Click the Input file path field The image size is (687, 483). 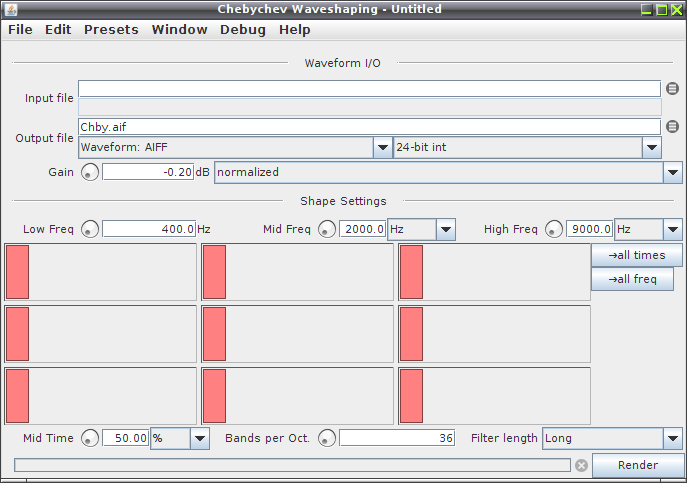pyautogui.click(x=369, y=89)
